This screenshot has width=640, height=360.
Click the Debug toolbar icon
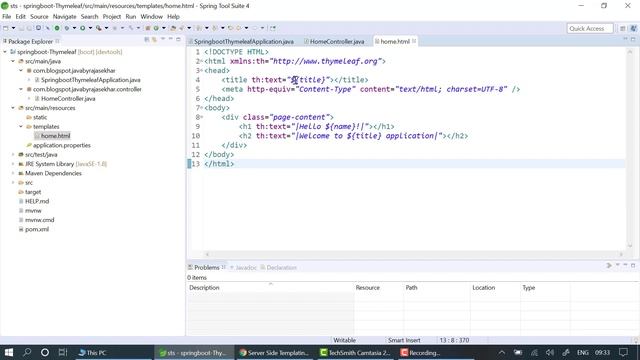(x=67, y=28)
